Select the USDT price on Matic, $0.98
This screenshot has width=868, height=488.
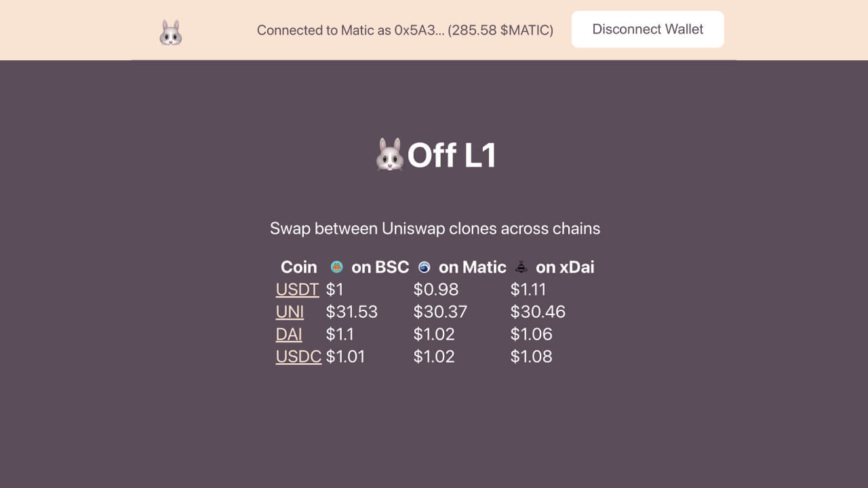pos(435,289)
